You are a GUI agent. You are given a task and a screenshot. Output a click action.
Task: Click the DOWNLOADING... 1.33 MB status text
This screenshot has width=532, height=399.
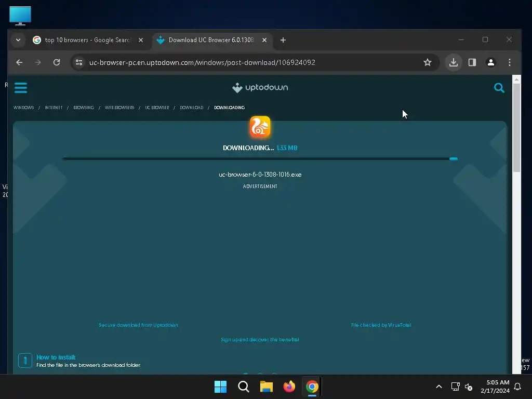click(x=260, y=148)
